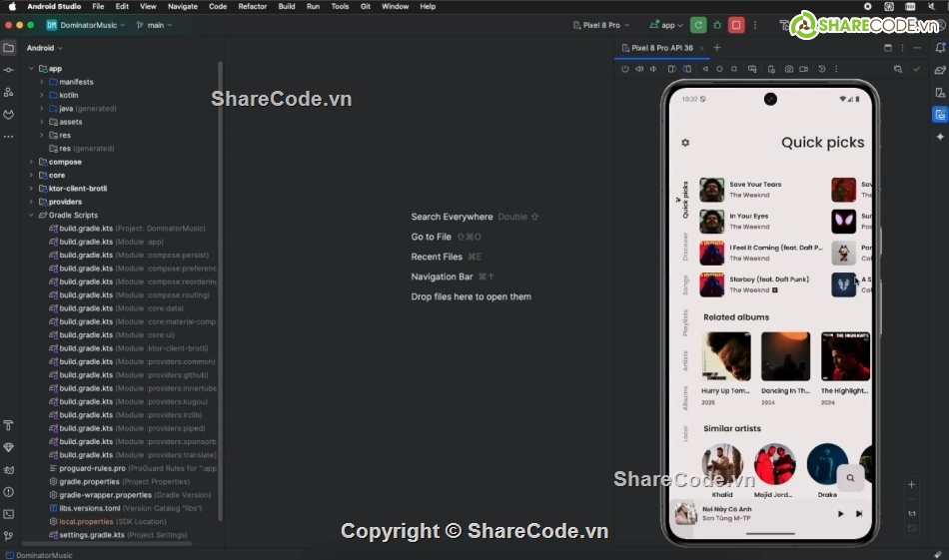Screen dimensions: 949x560
Task: Expand the kotlin folder
Action: 42,95
